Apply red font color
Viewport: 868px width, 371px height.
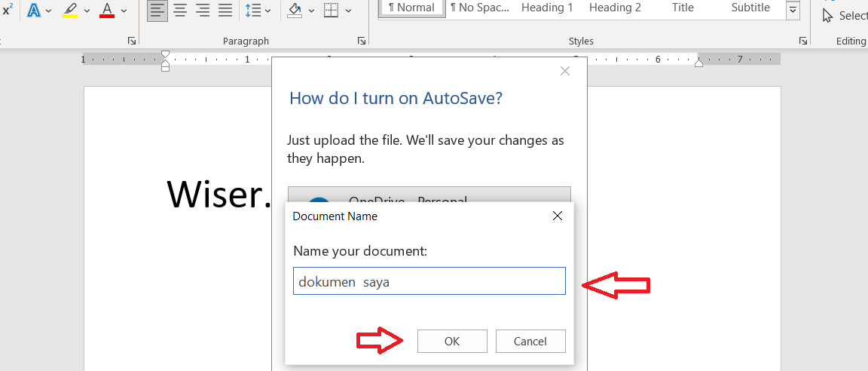point(106,11)
